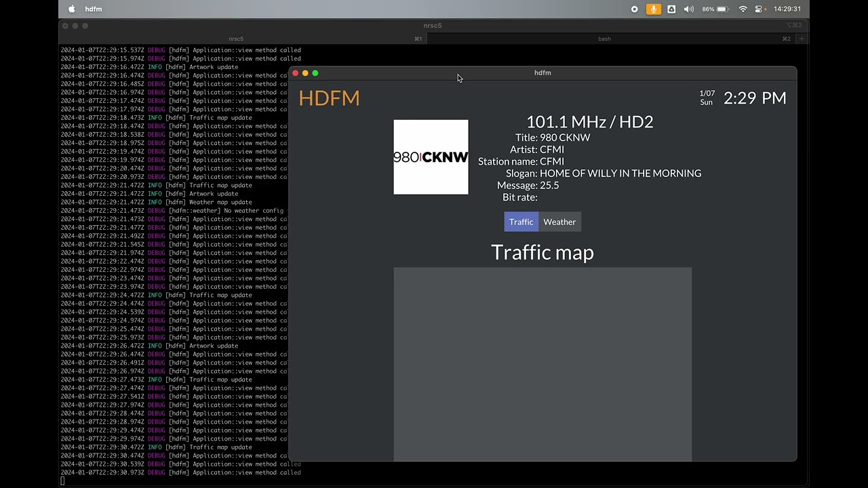Screen dimensions: 868x488
Task: Open the Apple menu
Action: [71, 9]
